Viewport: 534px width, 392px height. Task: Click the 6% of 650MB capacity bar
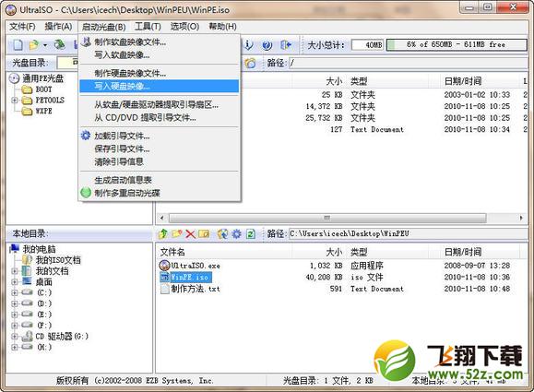coord(457,44)
